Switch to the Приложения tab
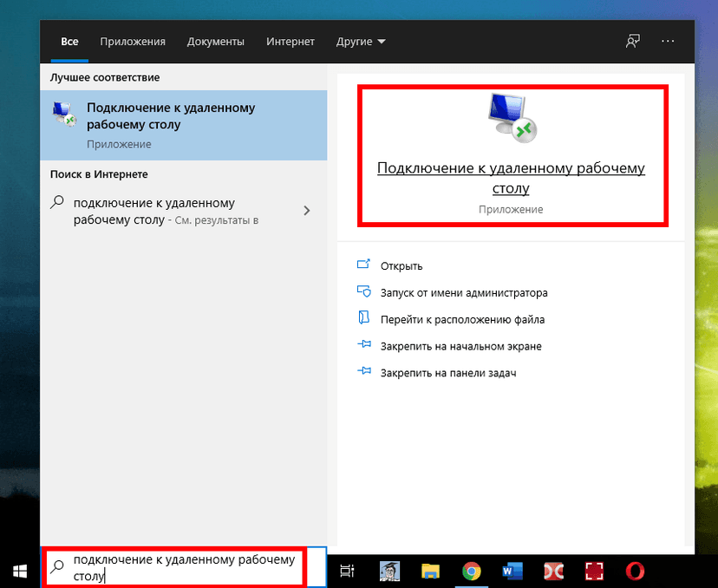Screen dimensions: 718x588 pos(132,42)
